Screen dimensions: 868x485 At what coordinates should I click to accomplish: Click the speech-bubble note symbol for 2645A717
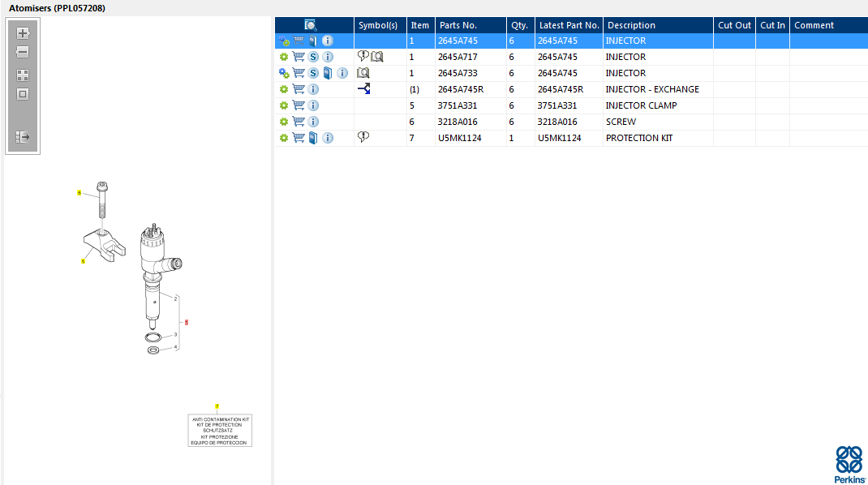tap(363, 56)
